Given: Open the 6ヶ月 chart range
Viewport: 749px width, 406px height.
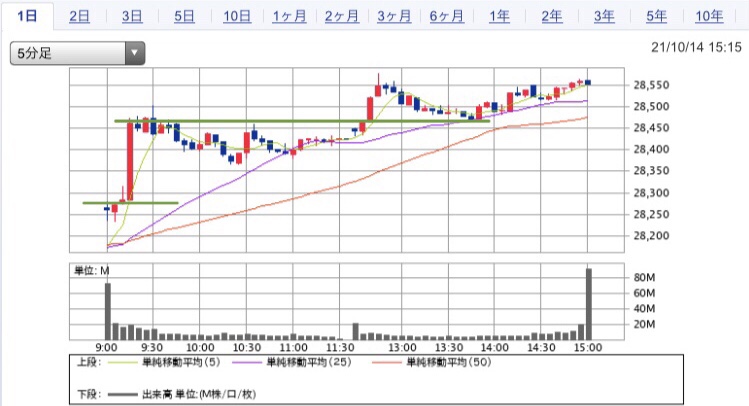Looking at the screenshot, I should coord(446,16).
